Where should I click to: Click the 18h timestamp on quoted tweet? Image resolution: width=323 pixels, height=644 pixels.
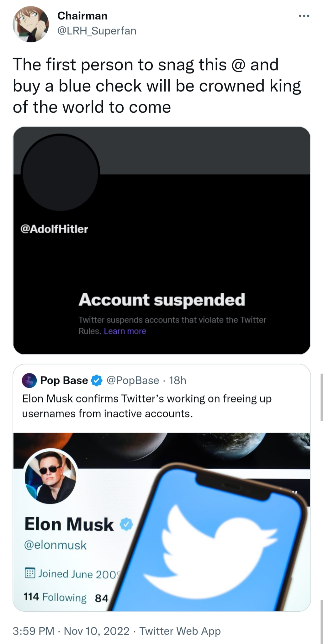click(178, 380)
